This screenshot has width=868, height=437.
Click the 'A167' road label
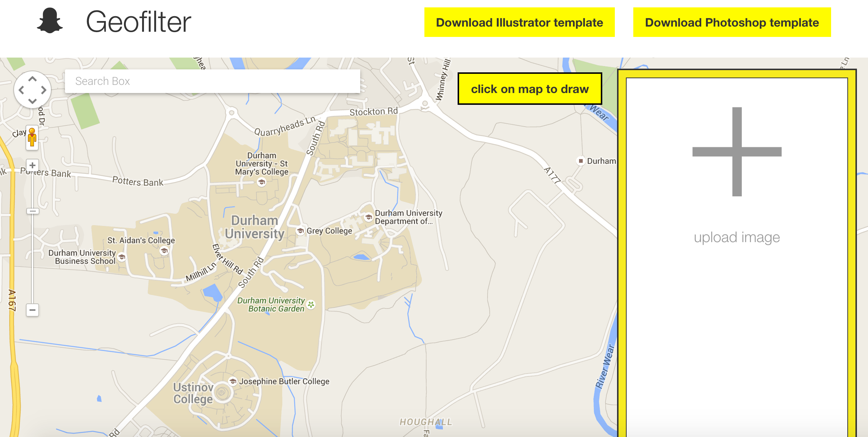[12, 300]
